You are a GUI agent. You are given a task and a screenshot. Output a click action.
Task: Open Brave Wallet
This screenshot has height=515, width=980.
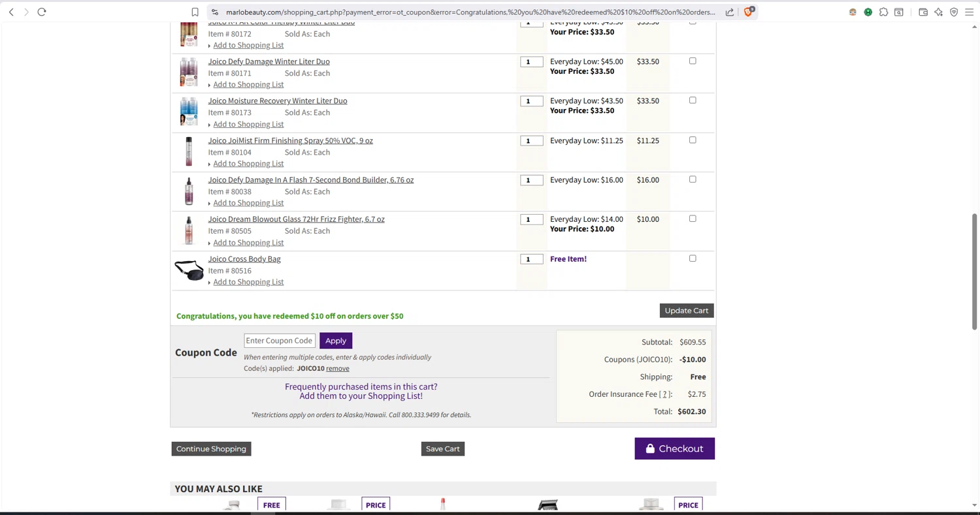tap(923, 12)
